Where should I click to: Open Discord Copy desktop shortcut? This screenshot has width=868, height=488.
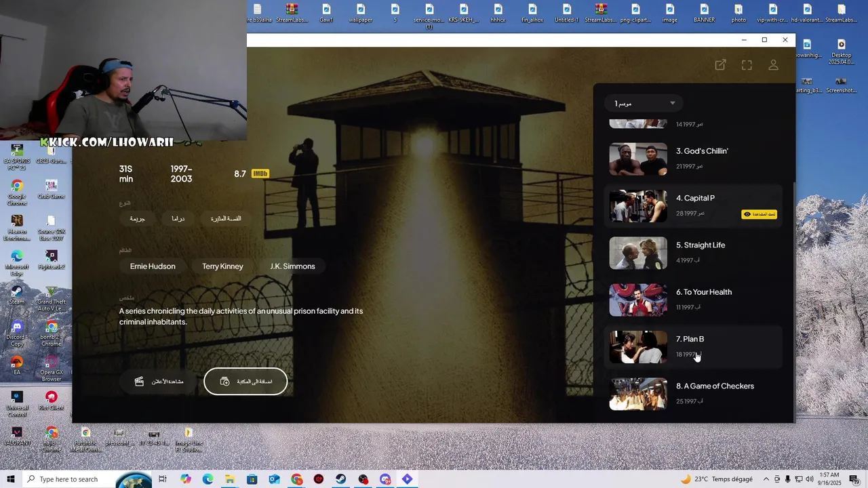(x=17, y=333)
